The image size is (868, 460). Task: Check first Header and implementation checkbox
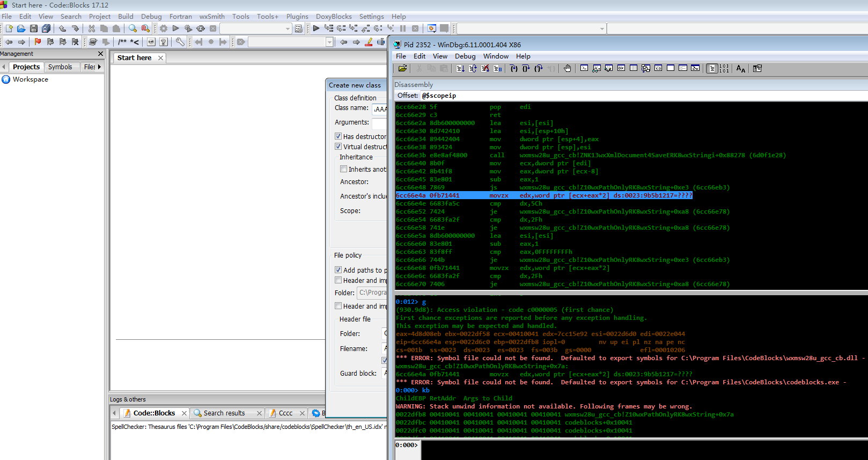[339, 280]
